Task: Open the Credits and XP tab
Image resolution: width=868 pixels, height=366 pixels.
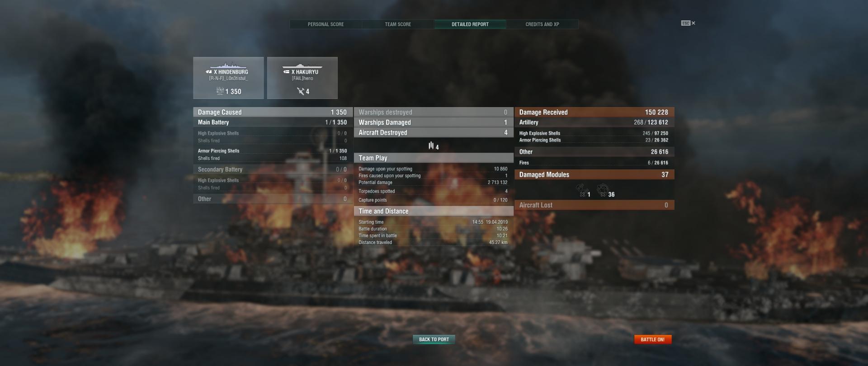Action: click(x=542, y=24)
